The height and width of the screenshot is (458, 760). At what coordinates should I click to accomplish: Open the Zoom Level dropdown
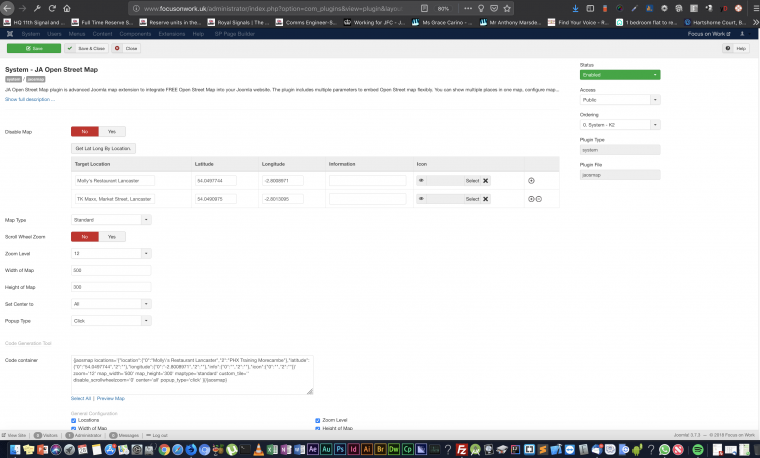click(111, 253)
